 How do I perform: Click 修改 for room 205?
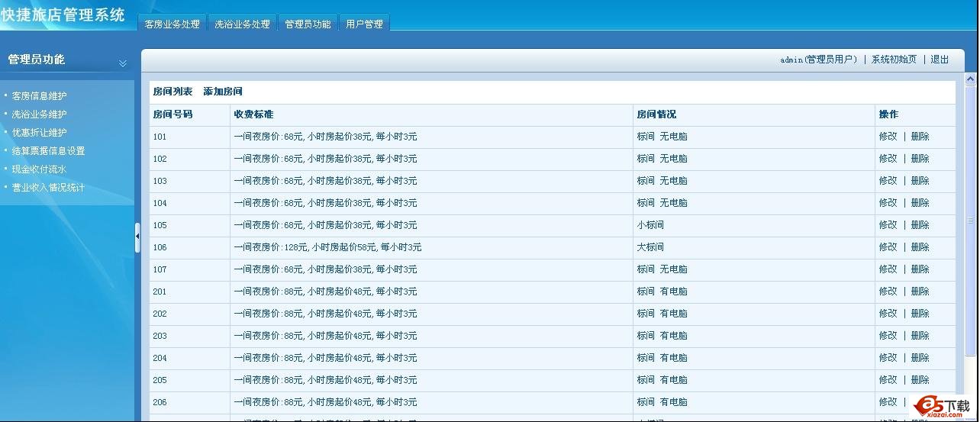[x=888, y=380]
